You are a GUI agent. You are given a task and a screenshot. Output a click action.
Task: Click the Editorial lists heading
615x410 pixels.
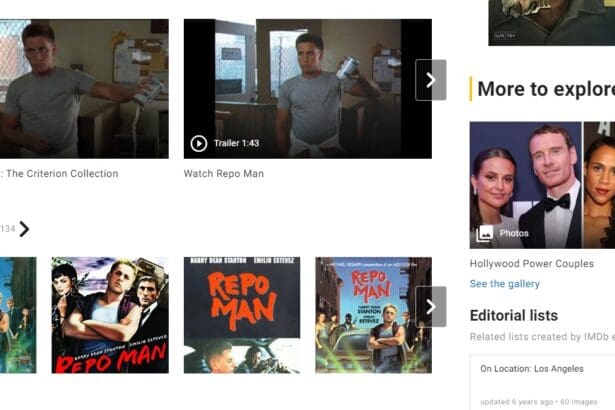[514, 315]
